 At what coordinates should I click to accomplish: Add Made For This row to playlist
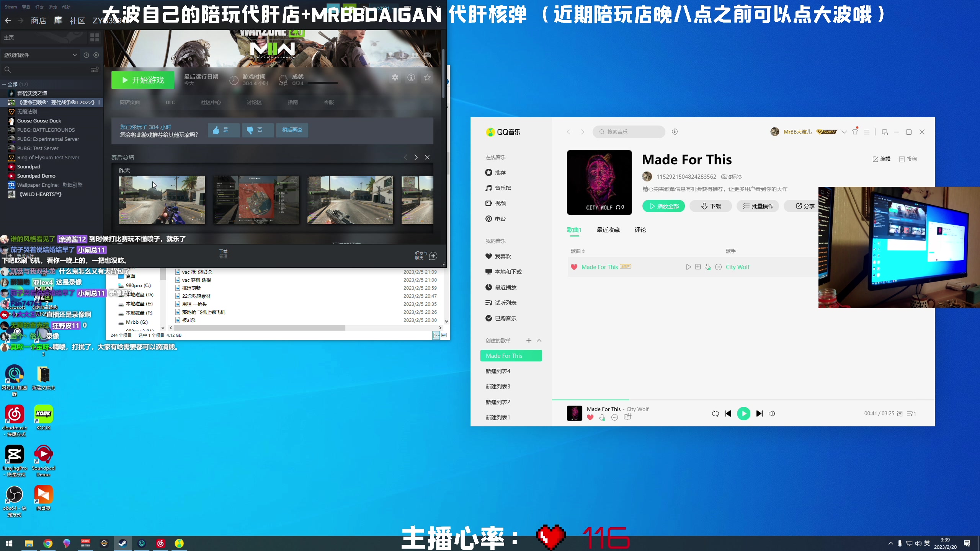tap(698, 267)
